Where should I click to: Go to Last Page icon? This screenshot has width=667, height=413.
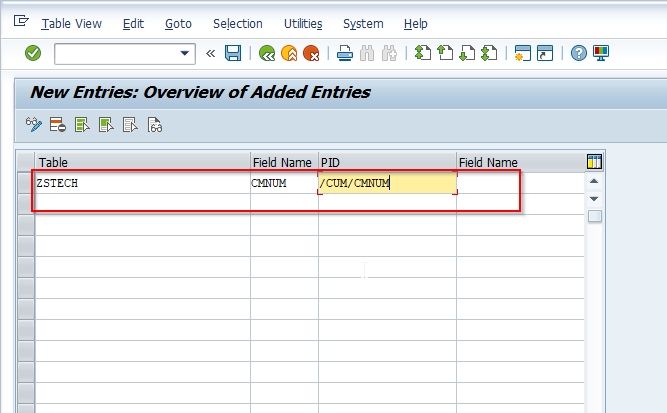(x=489, y=53)
